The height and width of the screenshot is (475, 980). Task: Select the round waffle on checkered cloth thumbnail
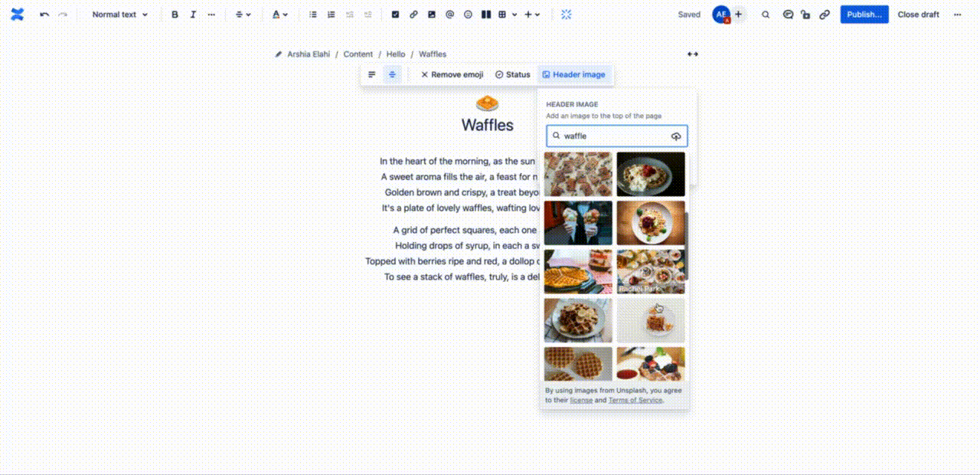tap(578, 272)
